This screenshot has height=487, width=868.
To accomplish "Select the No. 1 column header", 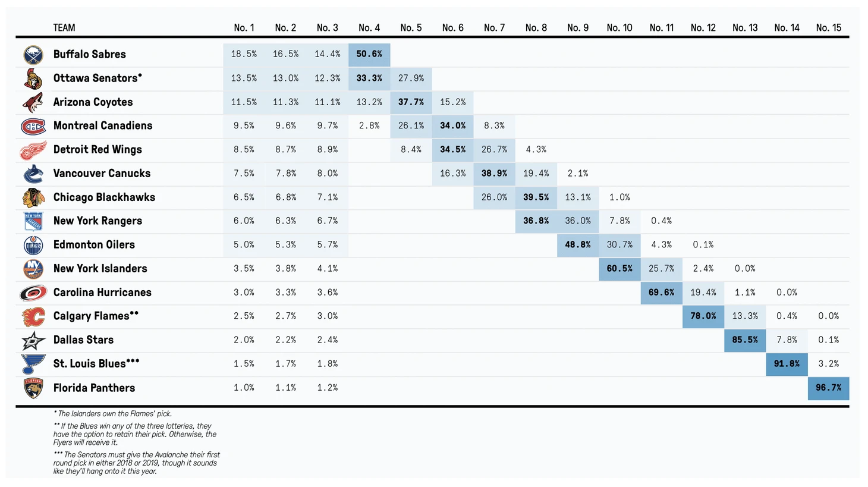I will point(244,28).
